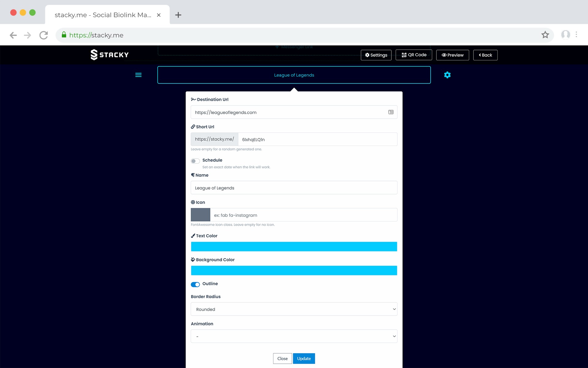Viewport: 588px width, 368px height.
Task: Expand the Animation dropdown
Action: click(294, 336)
